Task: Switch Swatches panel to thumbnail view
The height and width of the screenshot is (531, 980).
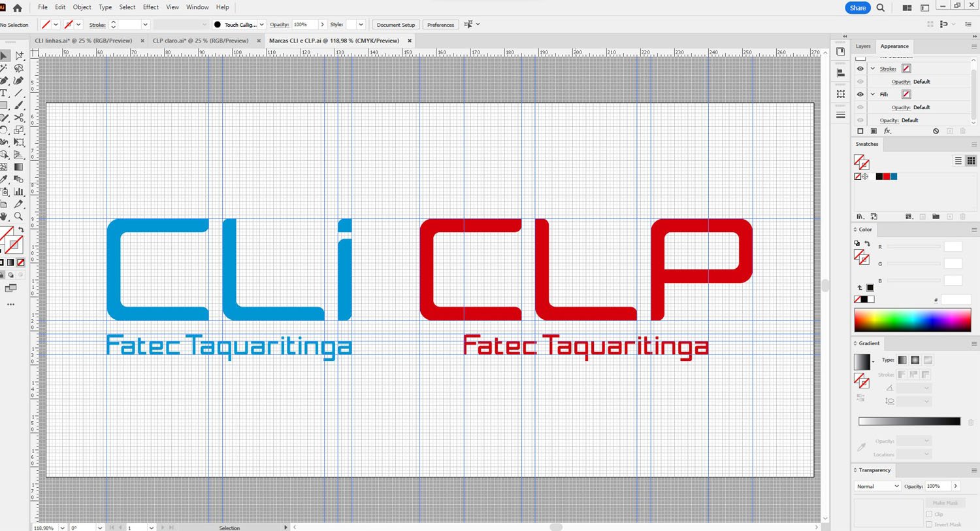Action: 971,161
